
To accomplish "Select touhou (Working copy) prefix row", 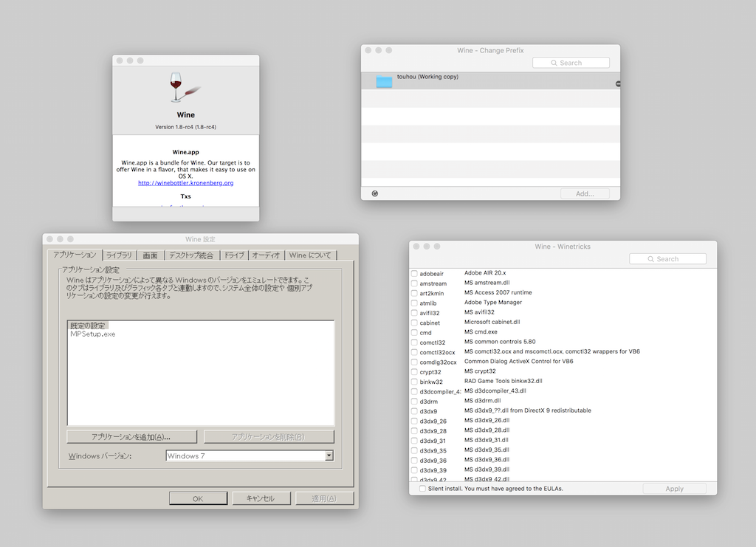I will click(x=490, y=81).
